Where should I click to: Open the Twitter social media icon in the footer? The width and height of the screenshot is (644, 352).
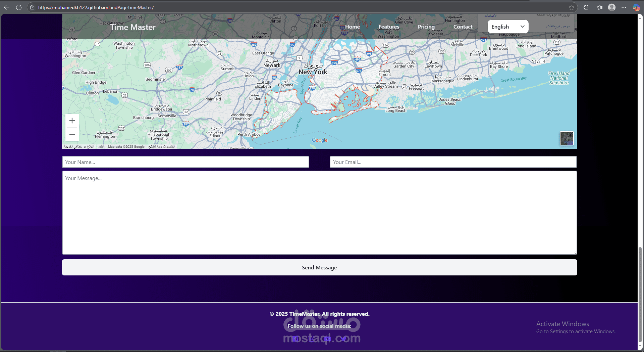tap(343, 339)
